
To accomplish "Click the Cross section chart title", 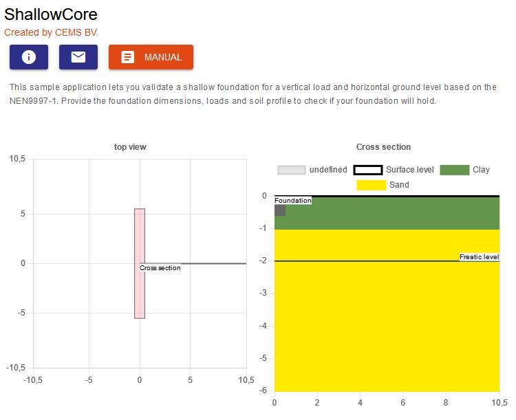I will click(x=383, y=147).
